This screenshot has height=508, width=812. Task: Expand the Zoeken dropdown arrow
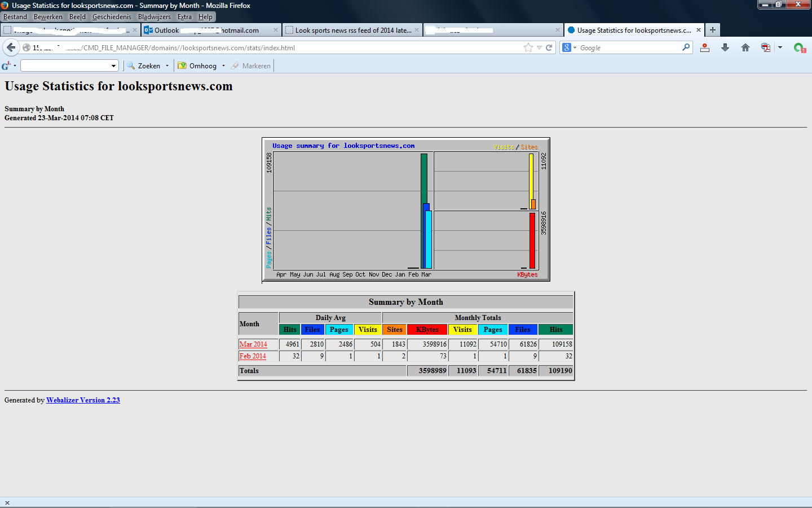(x=167, y=66)
